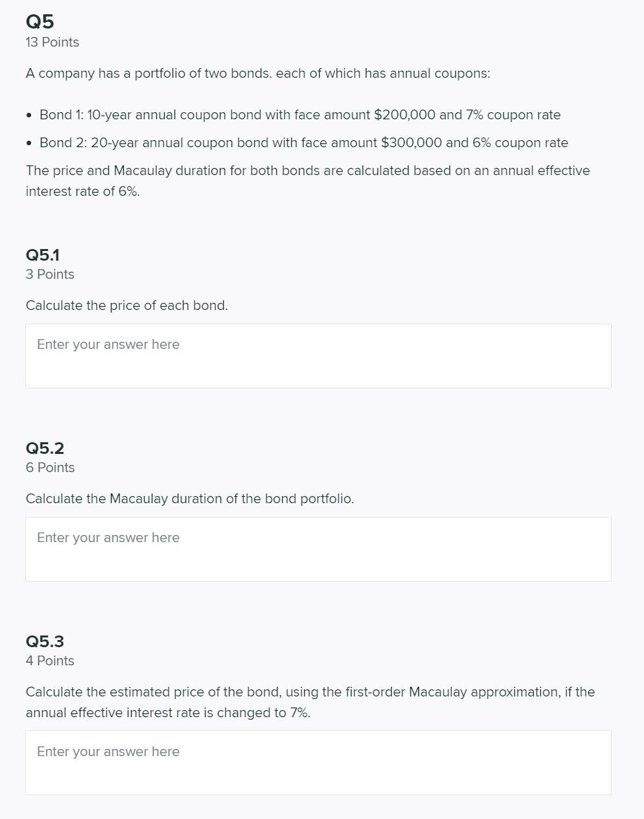Click the Bond 2 bullet point text
This screenshot has height=819, width=644.
(x=304, y=143)
